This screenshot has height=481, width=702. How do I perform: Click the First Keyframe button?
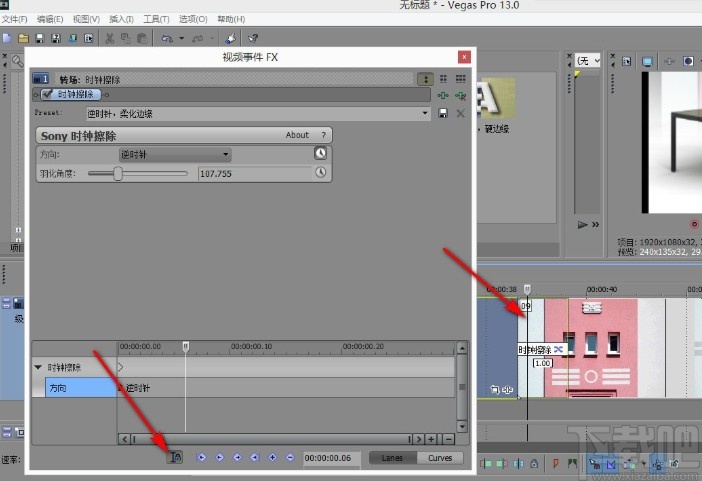click(201, 457)
